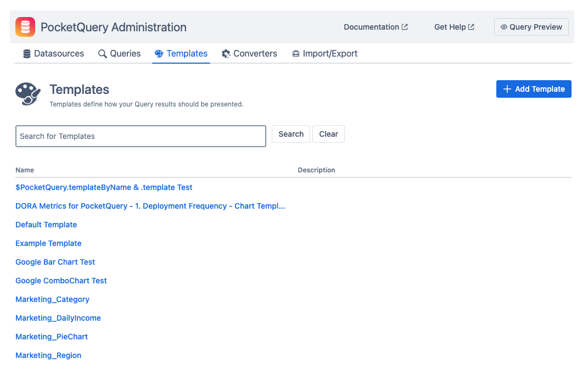Click the Get Help link
Screen dimensions: 588x369
[x=450, y=26]
